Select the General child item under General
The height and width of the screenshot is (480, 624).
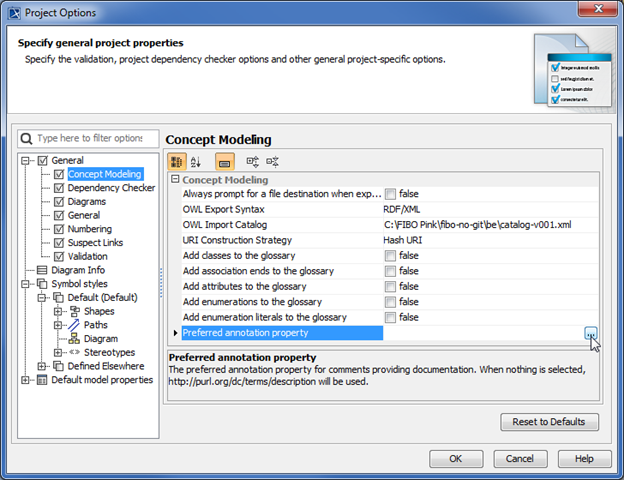coord(84,215)
